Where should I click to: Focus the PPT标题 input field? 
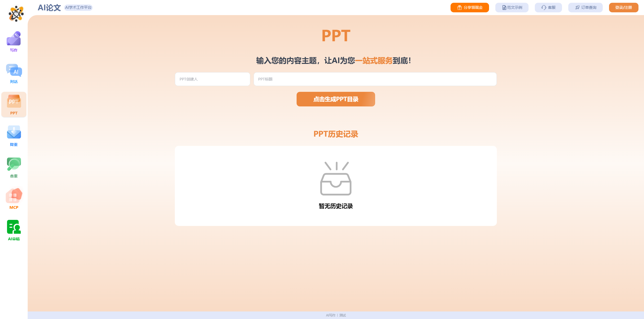pyautogui.click(x=375, y=79)
